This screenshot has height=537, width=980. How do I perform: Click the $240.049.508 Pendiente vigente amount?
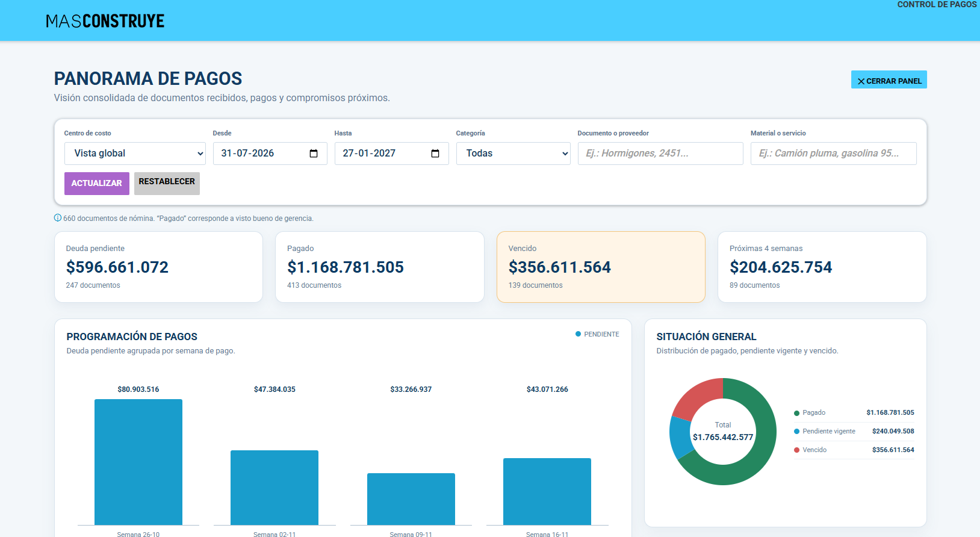pyautogui.click(x=893, y=432)
